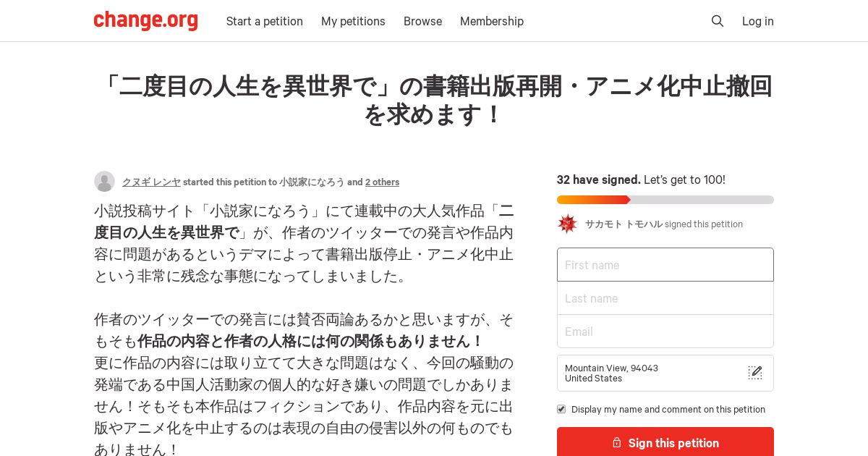Image resolution: width=868 pixels, height=456 pixels.
Task: Show the 2 others recipients
Action: [x=382, y=182]
